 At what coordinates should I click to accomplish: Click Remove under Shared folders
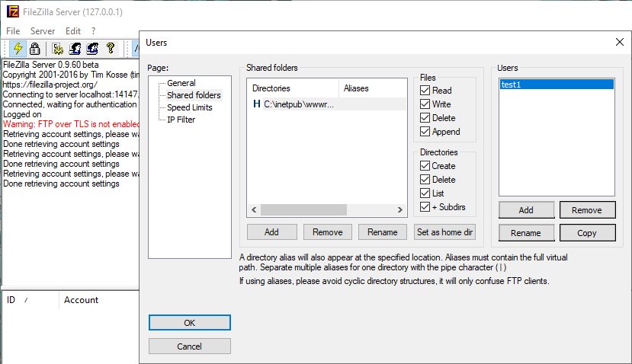327,232
